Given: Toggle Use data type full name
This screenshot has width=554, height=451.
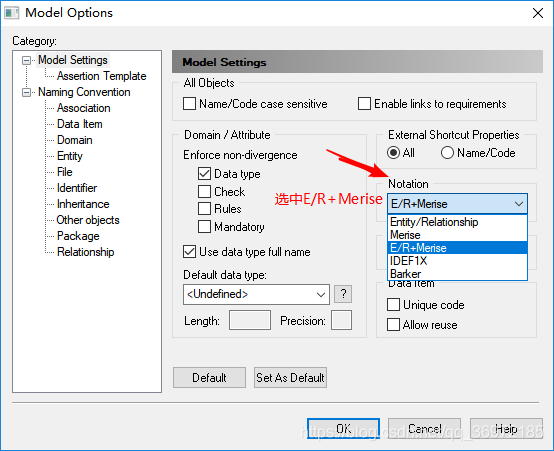Looking at the screenshot, I should coord(189,252).
